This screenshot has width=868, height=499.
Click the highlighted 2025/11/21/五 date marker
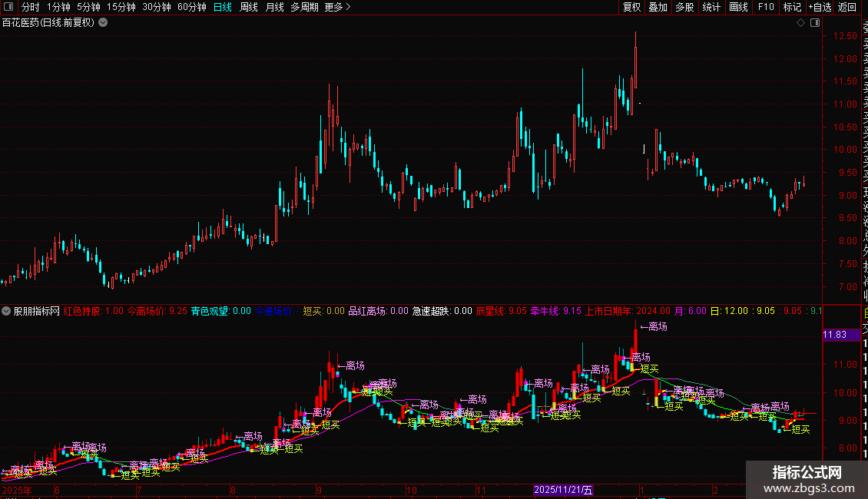pos(563,490)
